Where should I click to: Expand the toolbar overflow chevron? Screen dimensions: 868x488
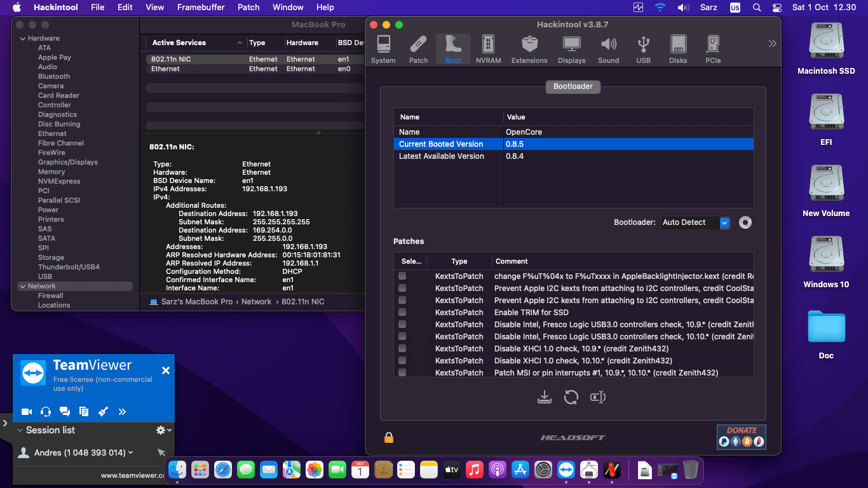772,44
